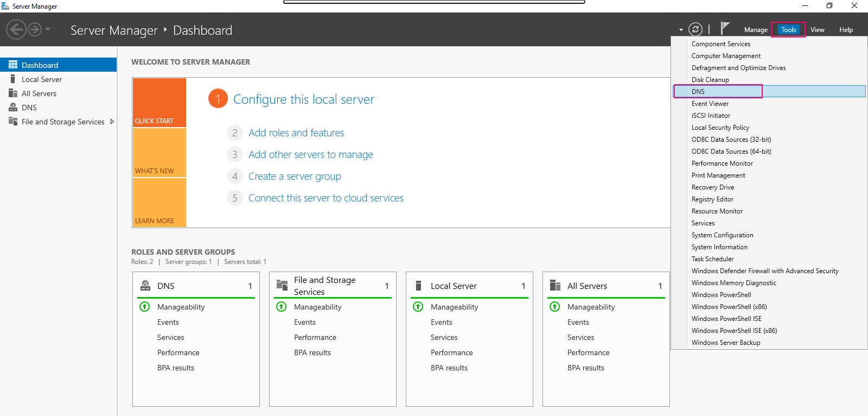868x416 pixels.
Task: Click Configure this local server link
Action: point(303,99)
